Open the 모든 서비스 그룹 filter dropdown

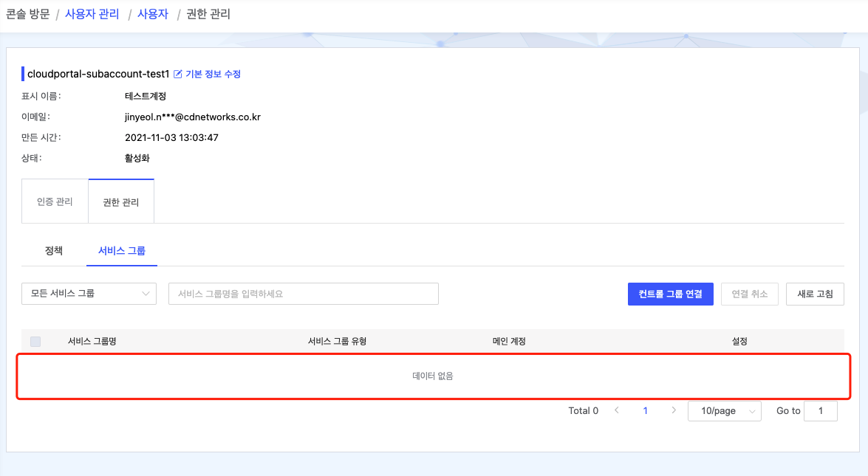[x=89, y=293]
